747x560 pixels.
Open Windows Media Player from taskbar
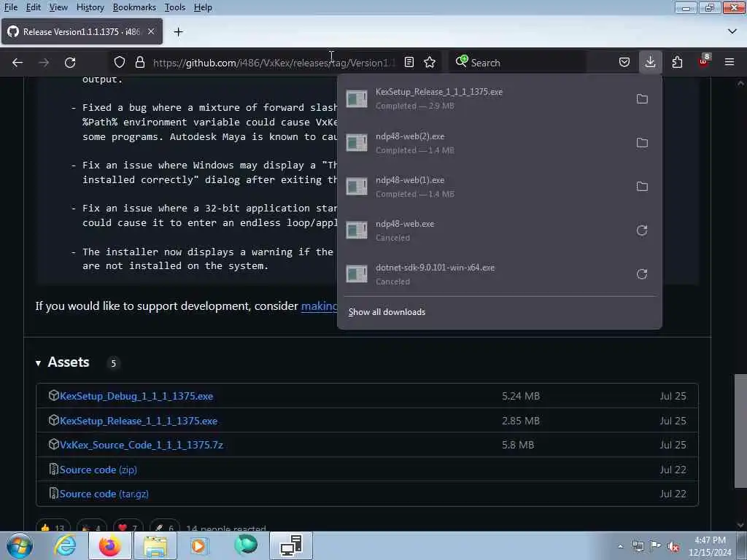pos(198,545)
